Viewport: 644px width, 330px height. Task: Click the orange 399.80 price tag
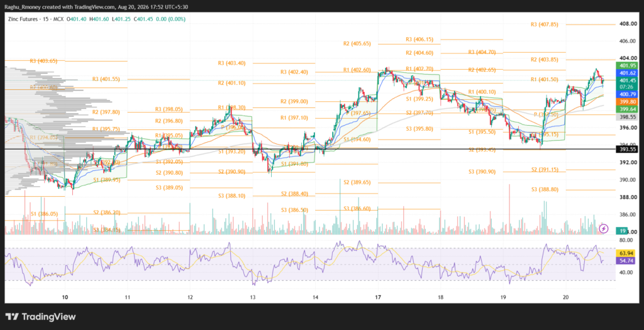pyautogui.click(x=628, y=102)
